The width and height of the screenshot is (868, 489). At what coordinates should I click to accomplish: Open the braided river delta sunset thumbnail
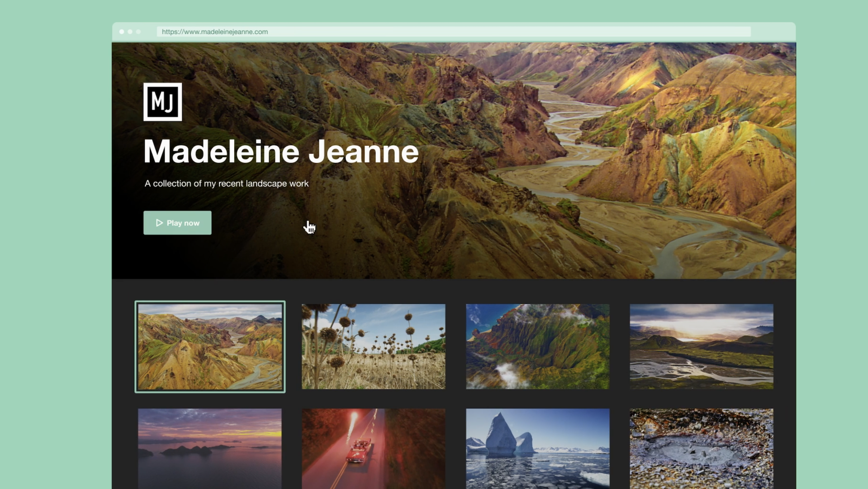(701, 346)
